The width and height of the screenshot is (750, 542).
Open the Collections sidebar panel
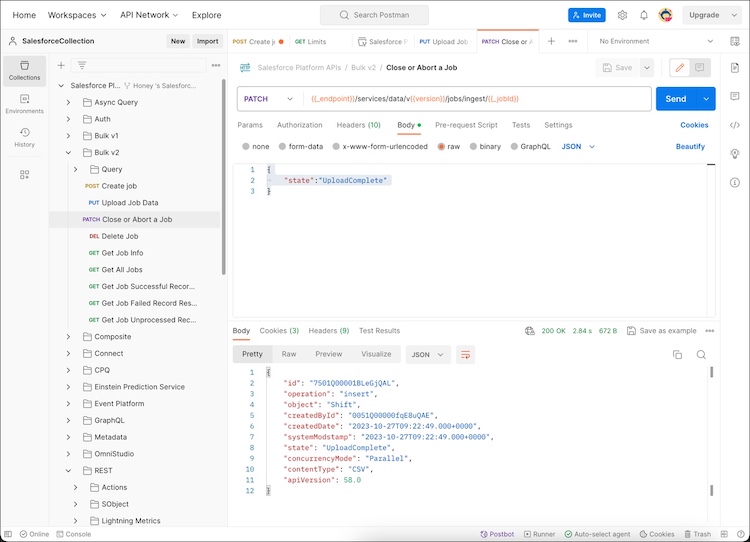pyautogui.click(x=24, y=71)
